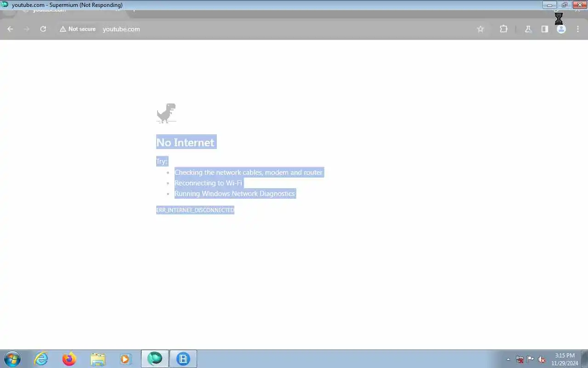Open the Not secure site info chip
This screenshot has width=588, height=368.
tap(78, 29)
